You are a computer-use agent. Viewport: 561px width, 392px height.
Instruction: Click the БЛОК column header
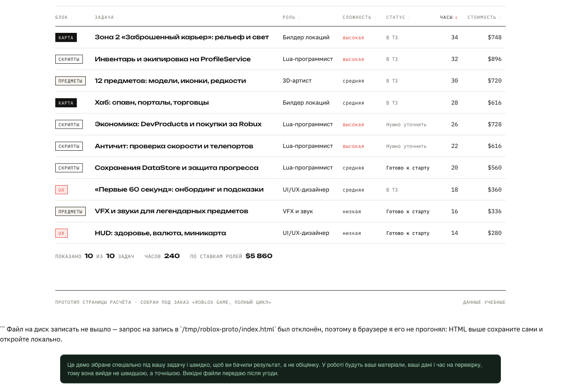pyautogui.click(x=64, y=17)
